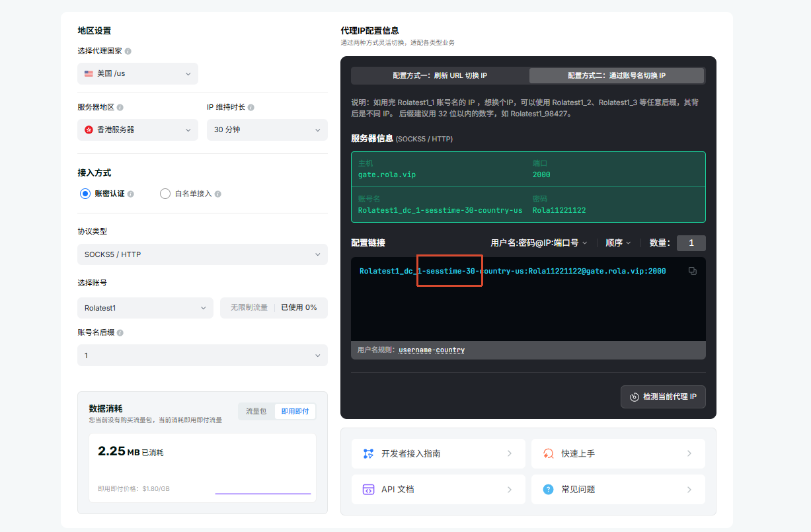Click info icon next to IP 维持时长
This screenshot has width=811, height=532.
point(251,107)
